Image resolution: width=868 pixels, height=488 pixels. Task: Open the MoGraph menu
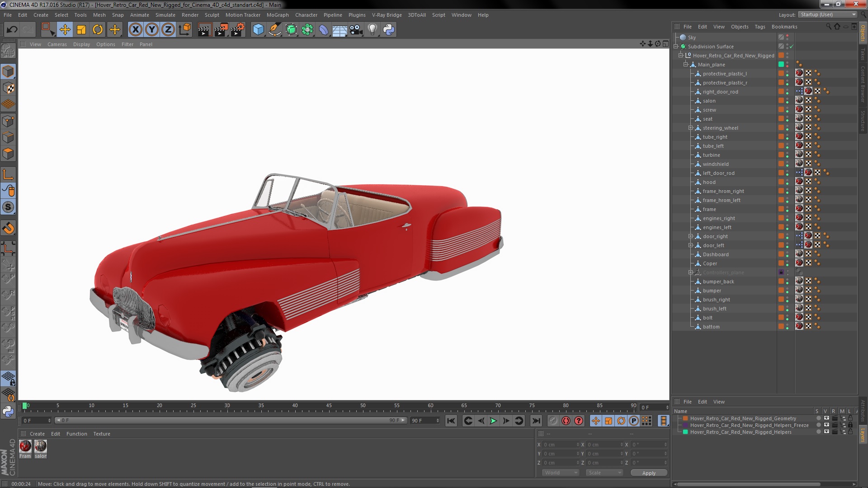(x=277, y=15)
